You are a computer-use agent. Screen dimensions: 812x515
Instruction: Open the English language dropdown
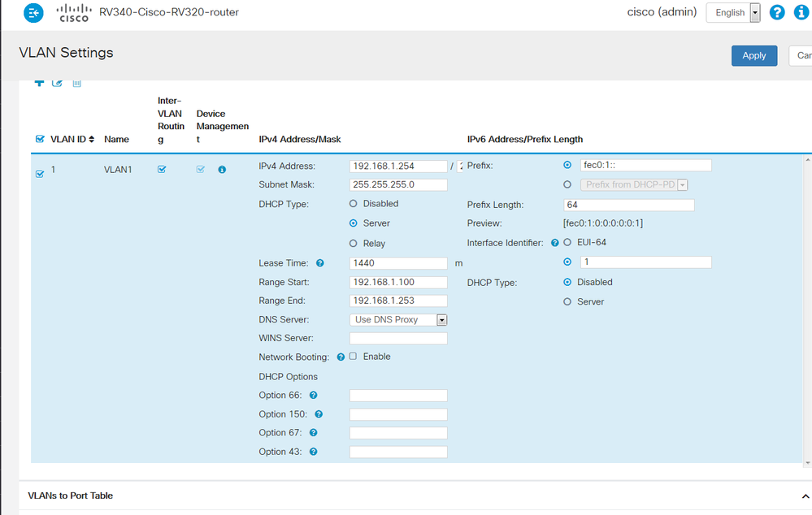(x=732, y=13)
